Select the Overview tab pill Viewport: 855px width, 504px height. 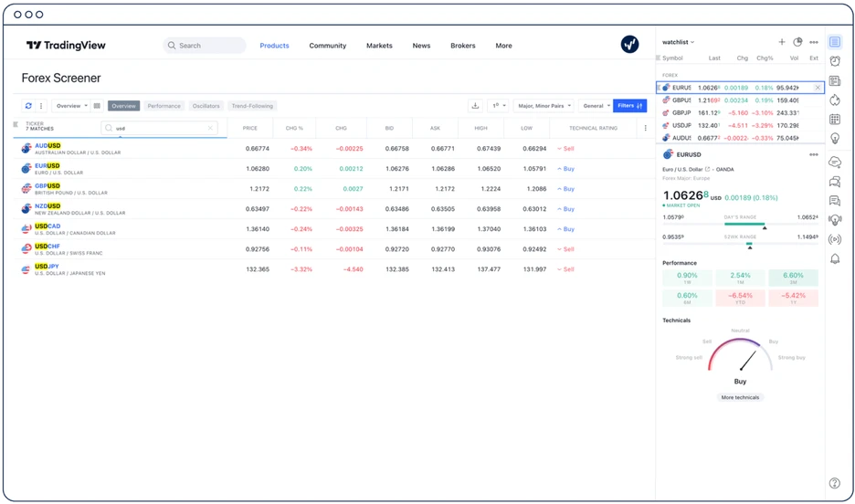point(124,106)
